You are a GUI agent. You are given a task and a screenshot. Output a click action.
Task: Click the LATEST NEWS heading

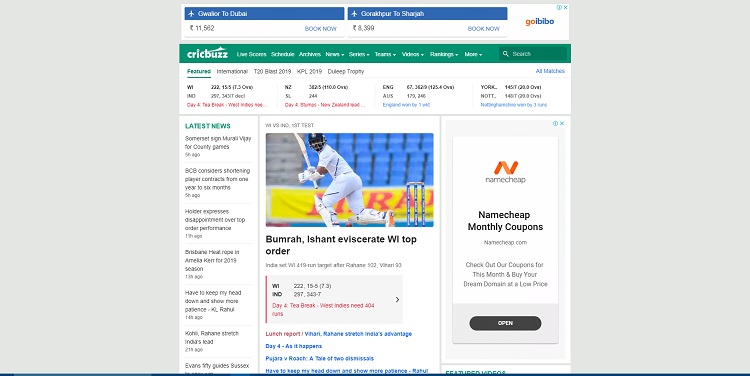click(208, 126)
